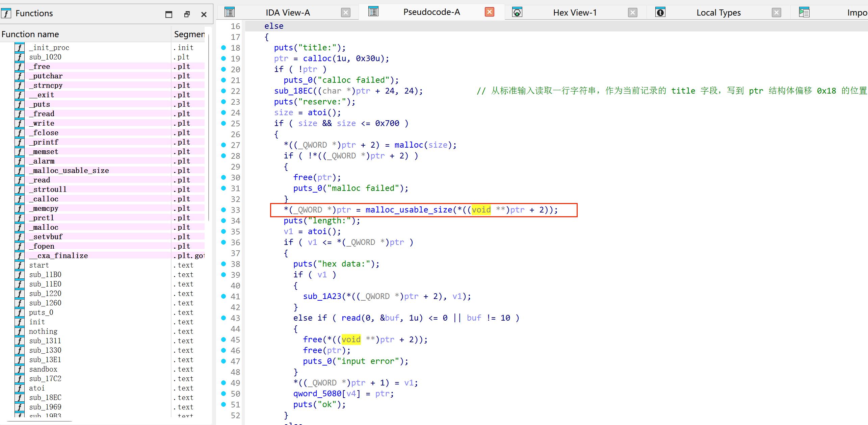The image size is (868, 425).
Task: Click calloc call on line 19
Action: coord(317,58)
